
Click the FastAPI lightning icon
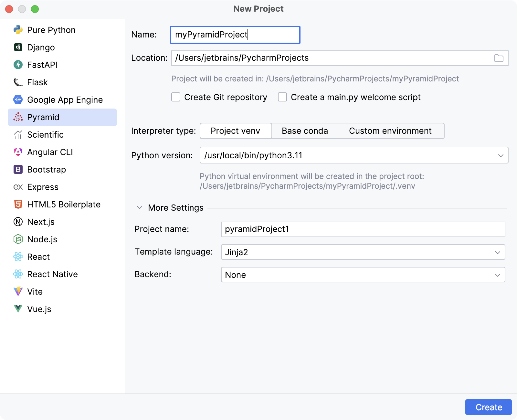(18, 65)
